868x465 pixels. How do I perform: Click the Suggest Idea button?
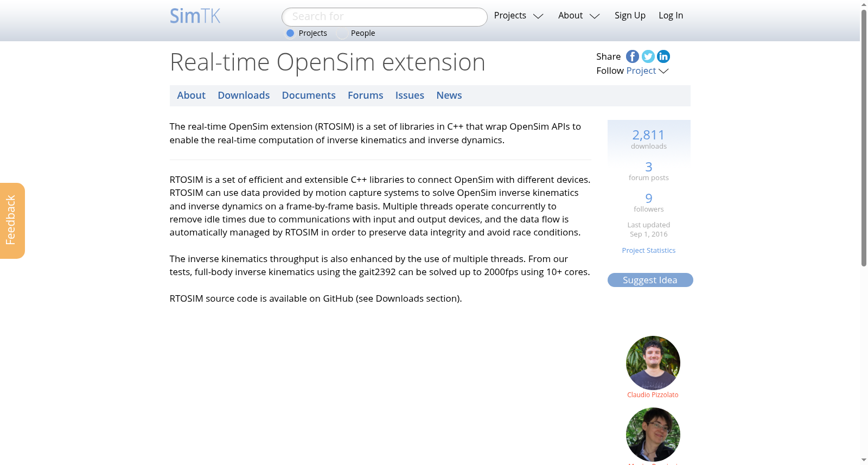(650, 280)
